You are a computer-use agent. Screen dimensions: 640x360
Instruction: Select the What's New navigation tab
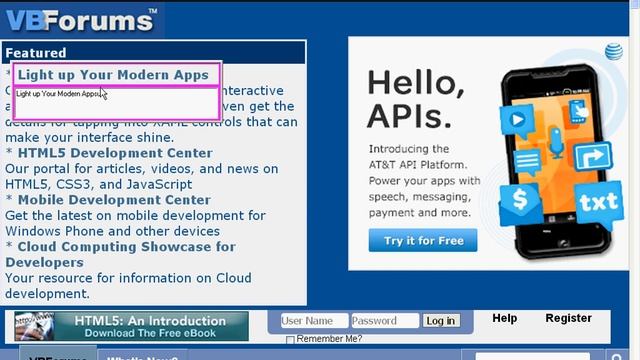[142, 354]
